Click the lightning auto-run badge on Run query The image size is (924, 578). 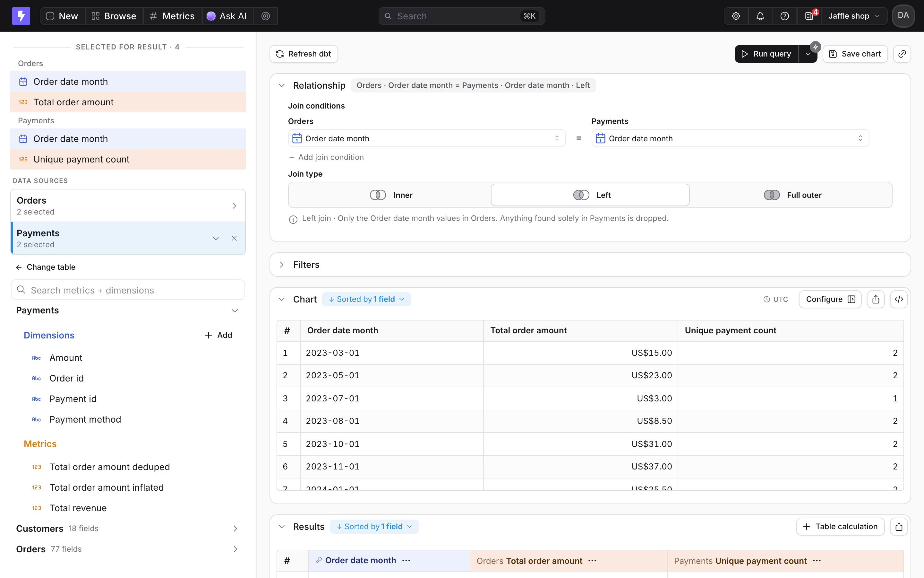(x=815, y=47)
